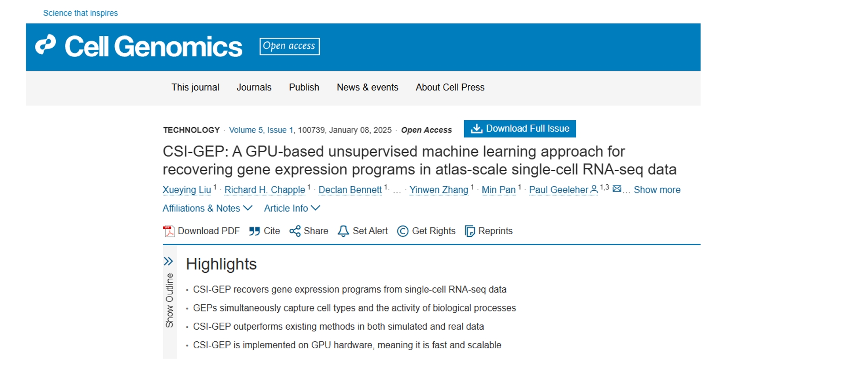Viewport: 868px width, 365px height.
Task: Open the News & events menu
Action: [x=368, y=87]
